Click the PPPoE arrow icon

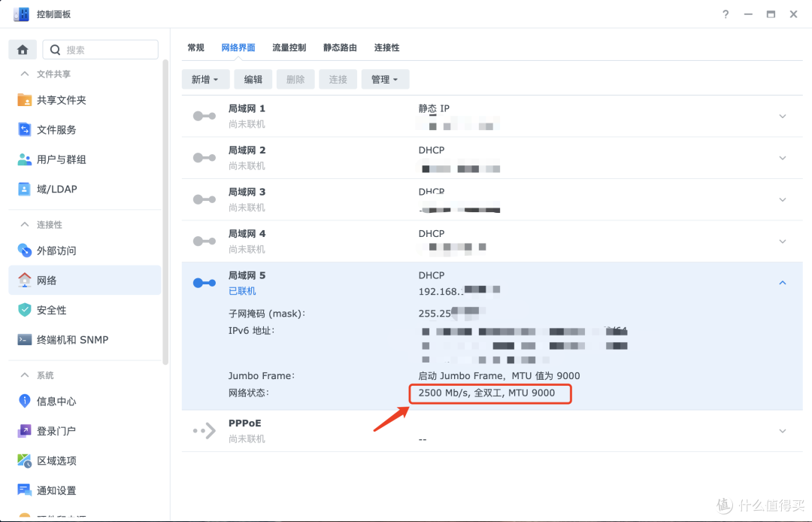click(205, 431)
